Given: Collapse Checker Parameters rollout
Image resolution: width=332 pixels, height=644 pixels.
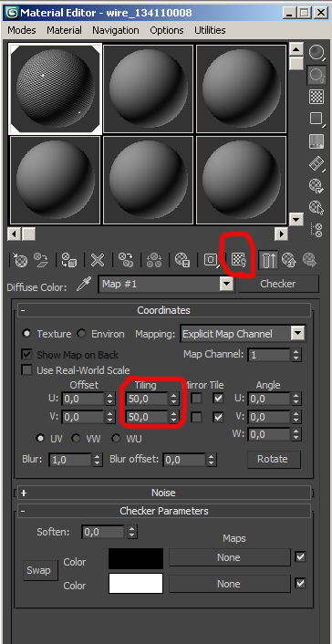Looking at the screenshot, I should (164, 511).
